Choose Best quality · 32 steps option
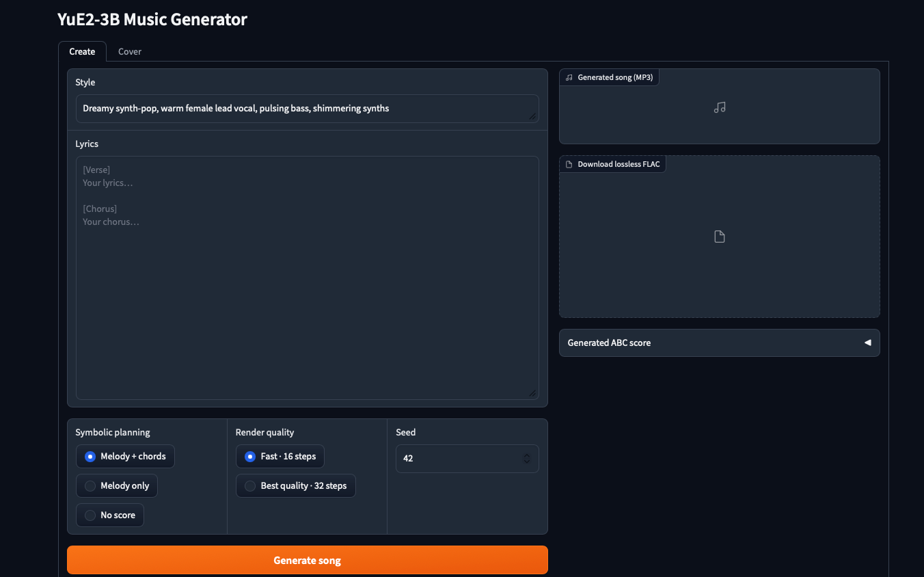Screen dimensions: 924x577 click(x=296, y=486)
